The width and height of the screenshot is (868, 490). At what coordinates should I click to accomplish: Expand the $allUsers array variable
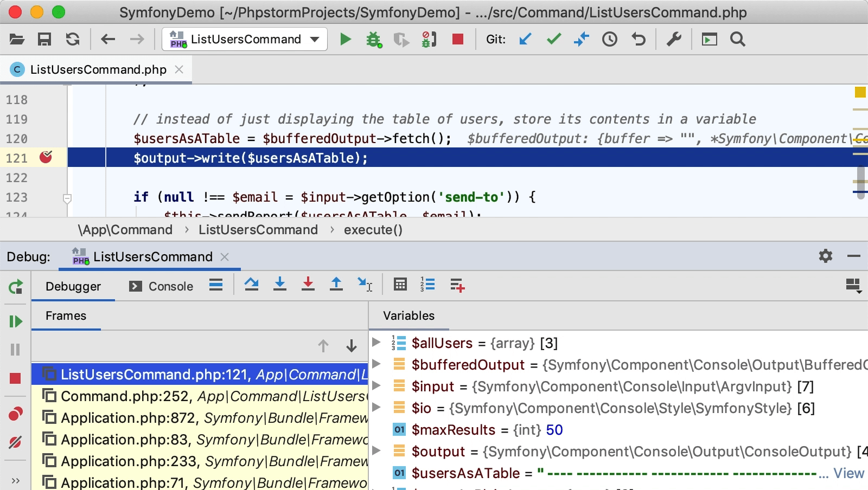[x=375, y=343]
